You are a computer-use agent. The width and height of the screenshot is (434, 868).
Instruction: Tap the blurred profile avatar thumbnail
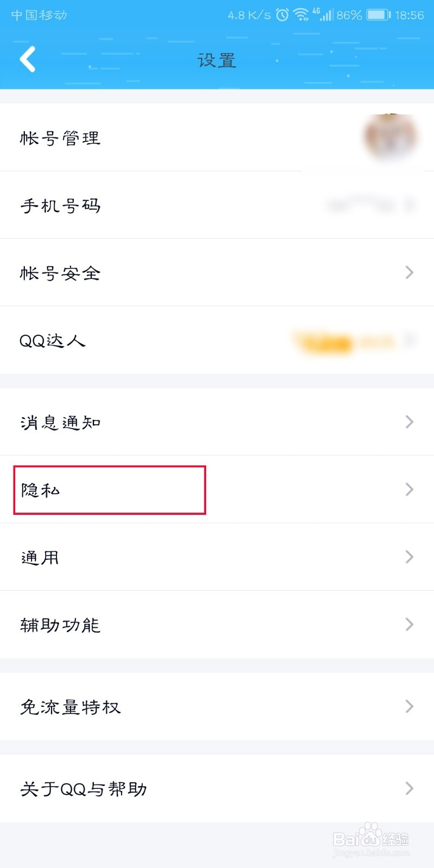tap(391, 137)
